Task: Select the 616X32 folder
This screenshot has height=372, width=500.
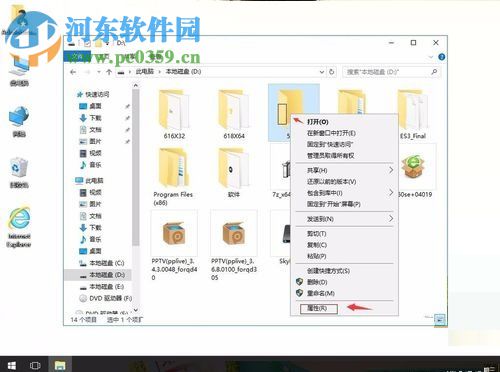Action: point(174,114)
